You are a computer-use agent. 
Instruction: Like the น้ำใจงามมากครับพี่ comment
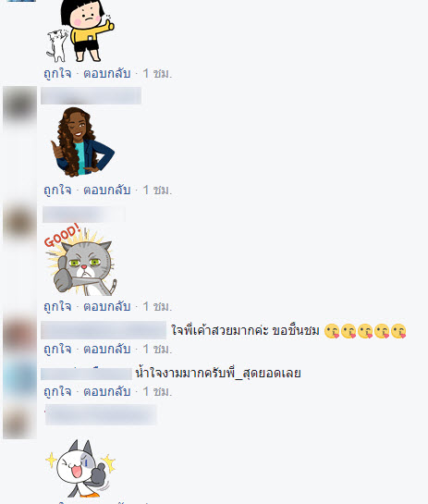pyautogui.click(x=57, y=391)
